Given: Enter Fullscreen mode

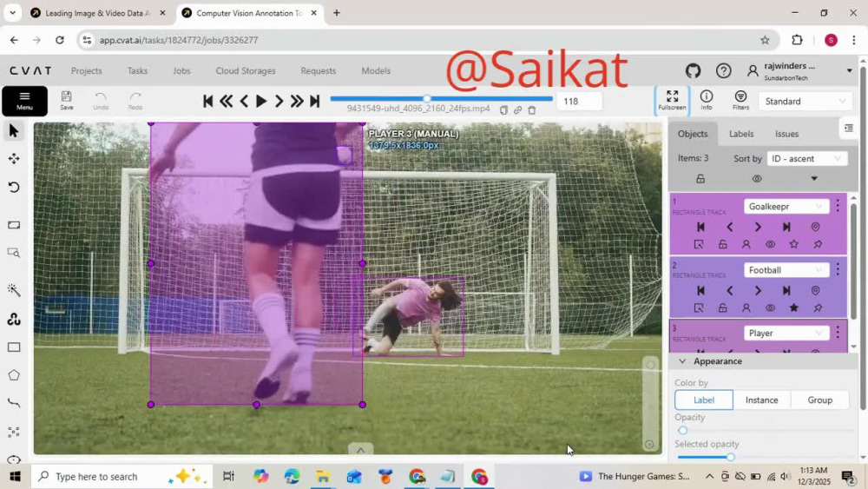Looking at the screenshot, I should coord(672,100).
